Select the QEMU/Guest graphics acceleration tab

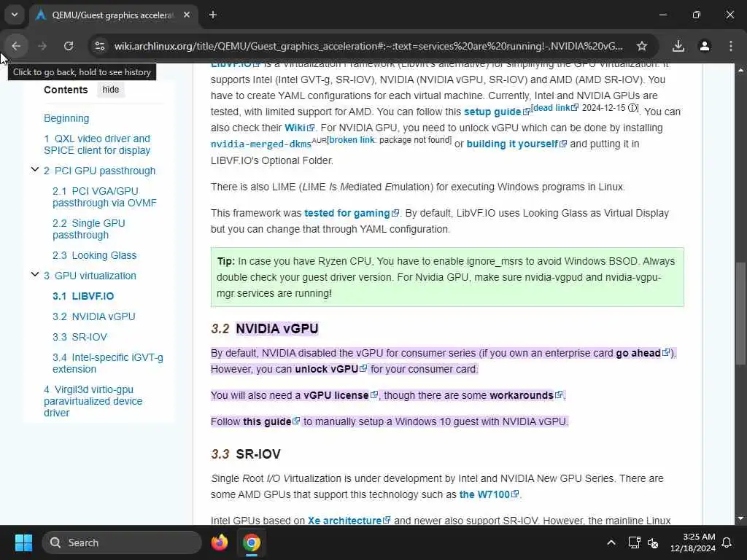112,15
